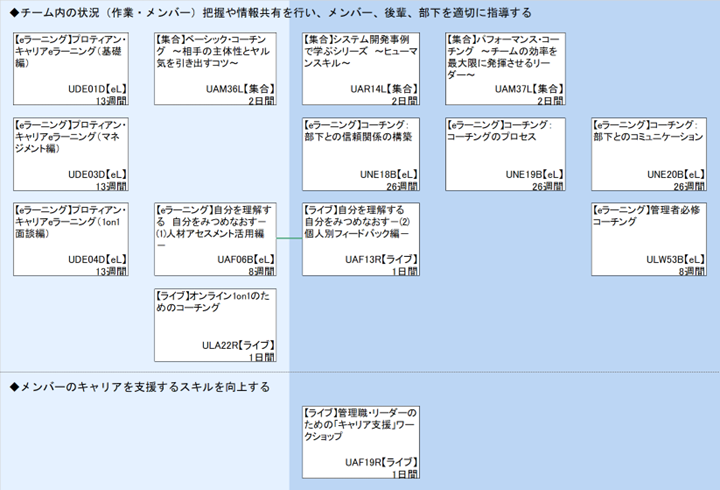Click the 1日間 duration on the UAF19R card

(405, 474)
